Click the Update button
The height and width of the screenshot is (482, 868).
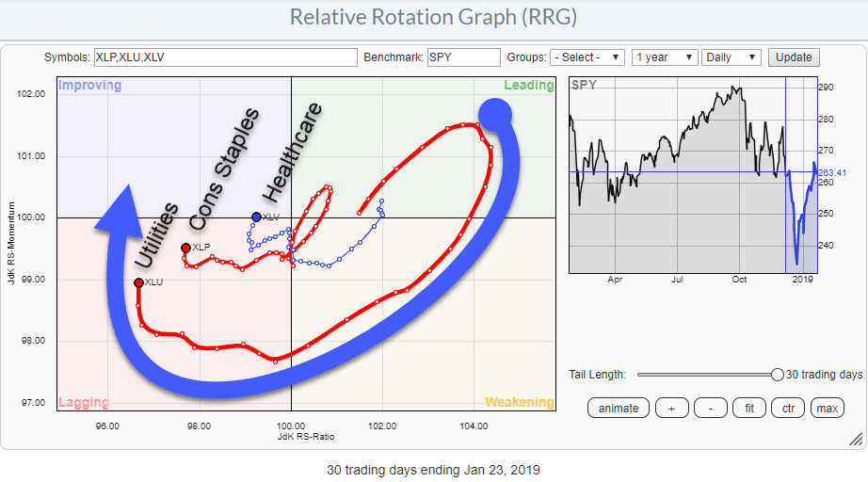coord(793,57)
